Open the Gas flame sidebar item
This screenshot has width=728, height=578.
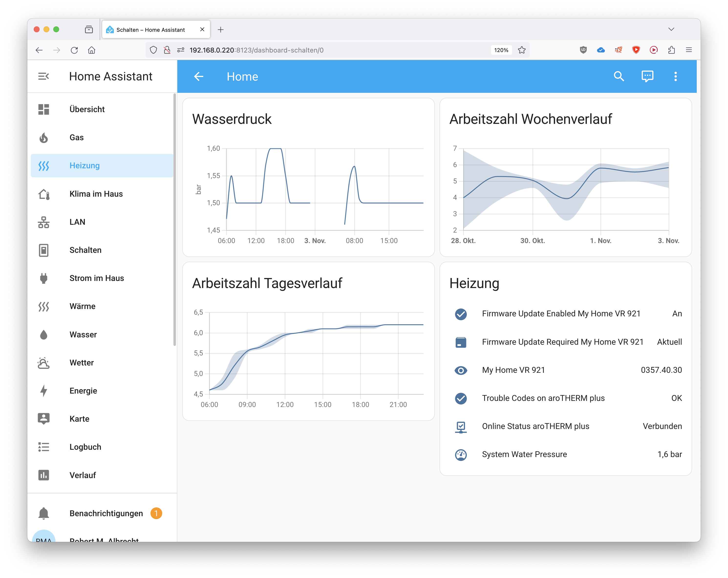tap(77, 137)
